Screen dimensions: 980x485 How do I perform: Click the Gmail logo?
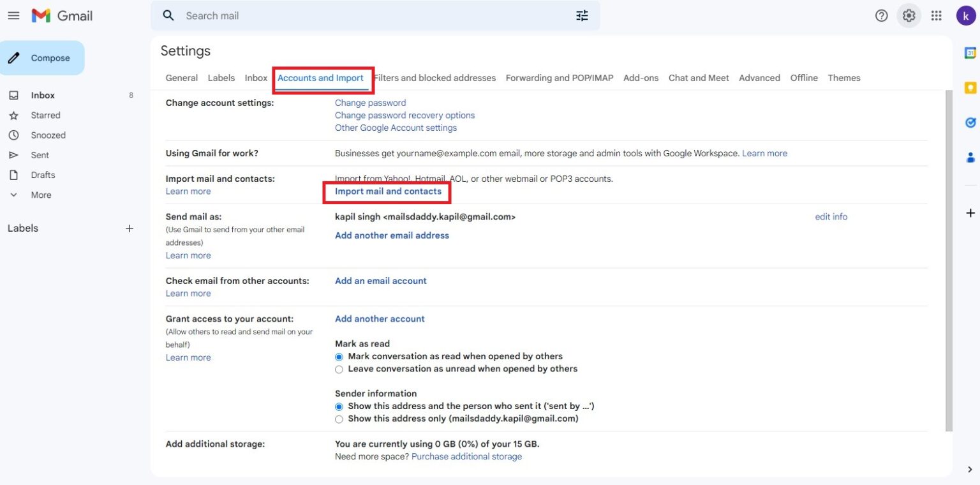point(61,15)
